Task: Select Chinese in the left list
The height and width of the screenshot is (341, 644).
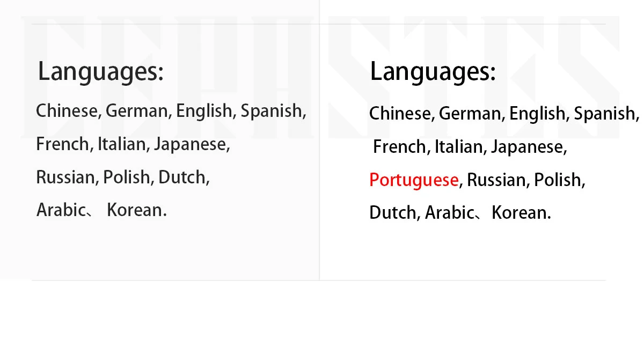Action: (x=67, y=111)
